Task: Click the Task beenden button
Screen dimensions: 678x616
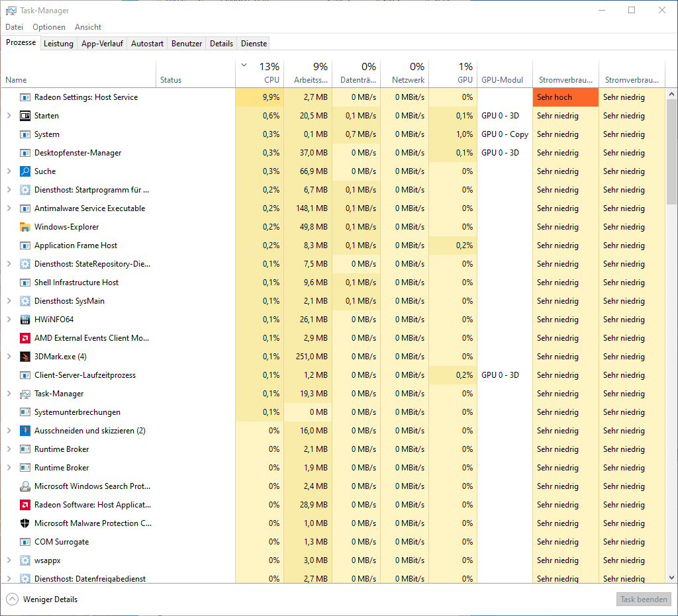Action: [644, 599]
